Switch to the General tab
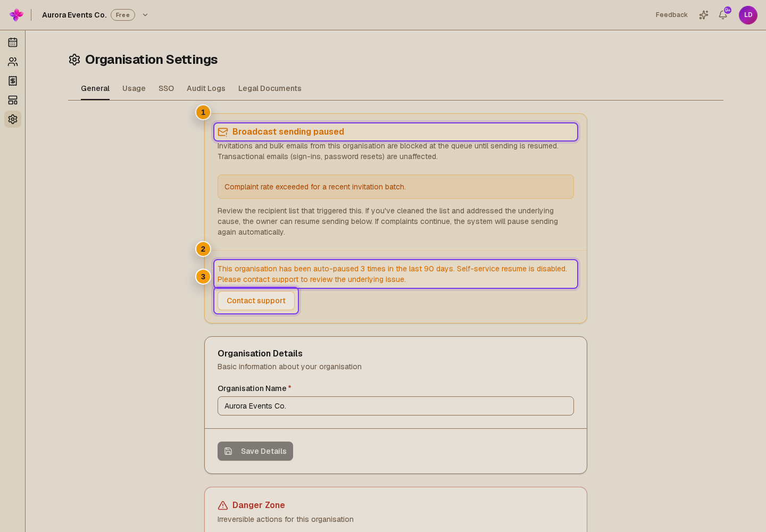The height and width of the screenshot is (532, 766). click(95, 88)
